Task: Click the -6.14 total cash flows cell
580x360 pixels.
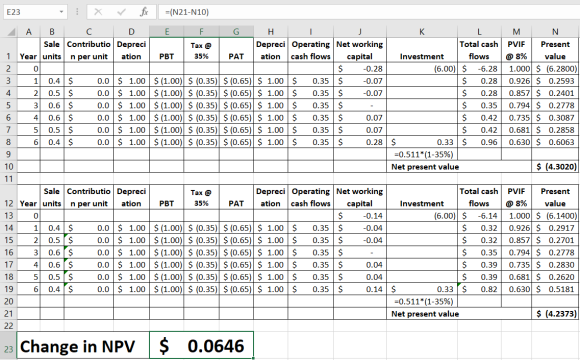Action: point(479,216)
